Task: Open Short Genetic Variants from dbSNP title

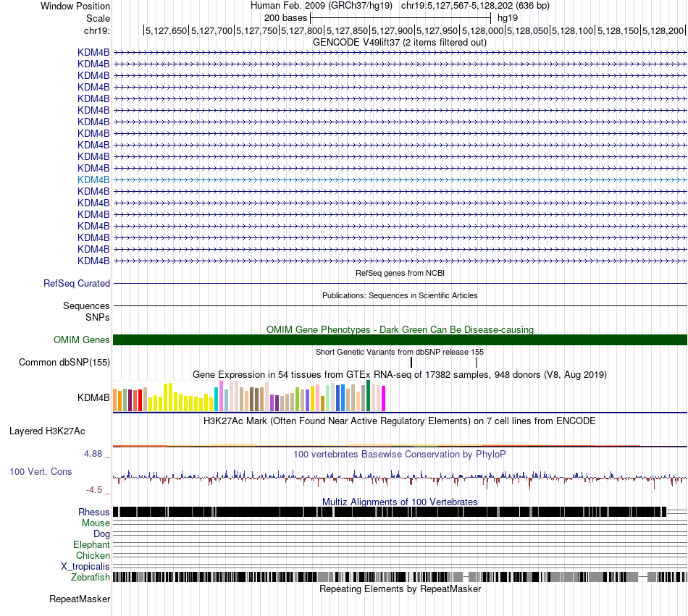Action: (x=400, y=352)
